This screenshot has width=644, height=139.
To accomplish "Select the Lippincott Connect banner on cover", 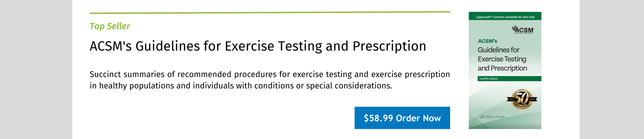I will point(505,16).
